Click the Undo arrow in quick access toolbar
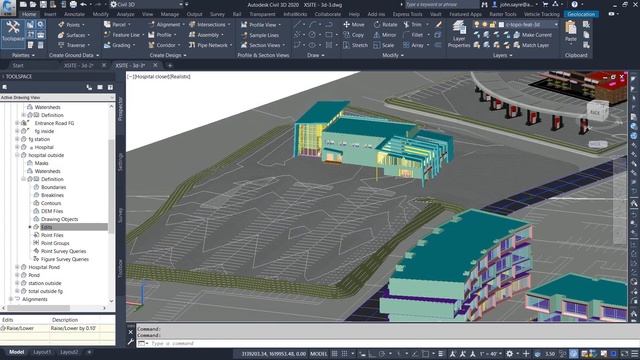This screenshot has height=360, width=640. 83,4
